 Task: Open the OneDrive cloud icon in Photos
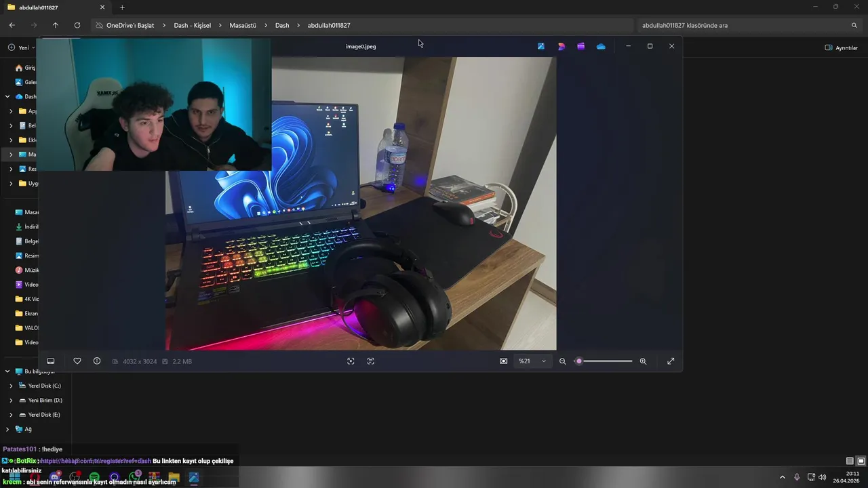pos(601,46)
